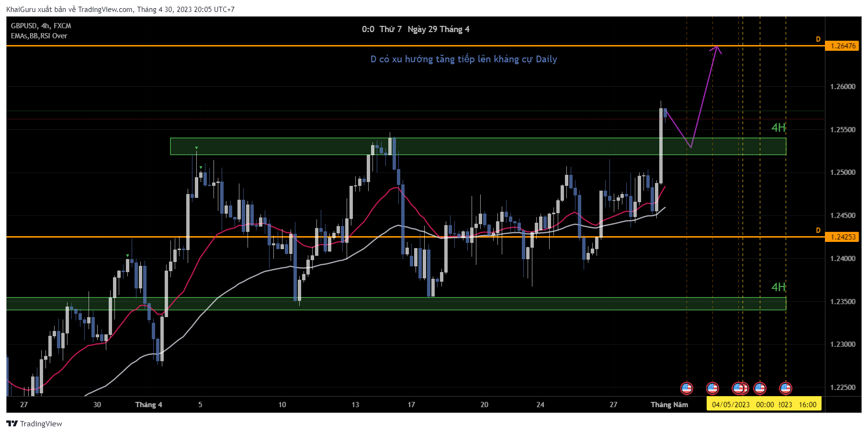Click the TradingView logo at bottom left
Viewport: 868px width, 434px height.
tap(34, 423)
